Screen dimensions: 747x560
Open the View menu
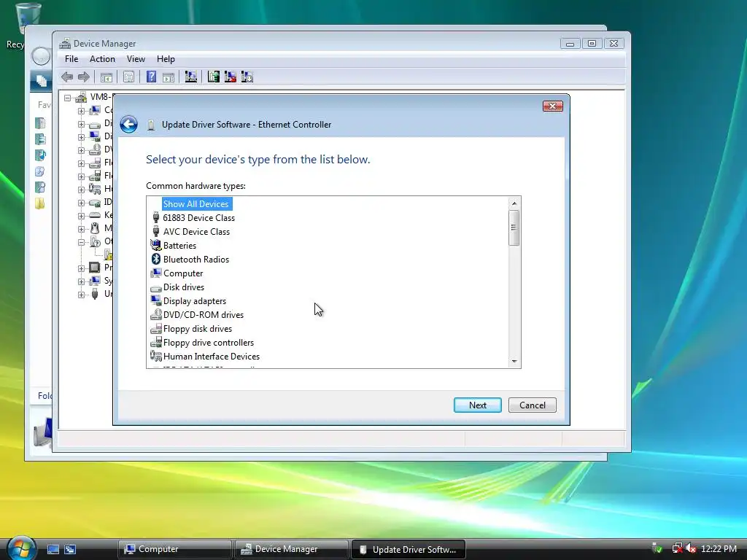pos(136,59)
